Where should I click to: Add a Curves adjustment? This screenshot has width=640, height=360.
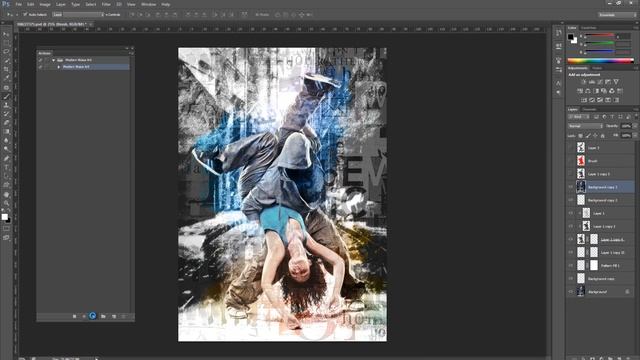[600, 82]
